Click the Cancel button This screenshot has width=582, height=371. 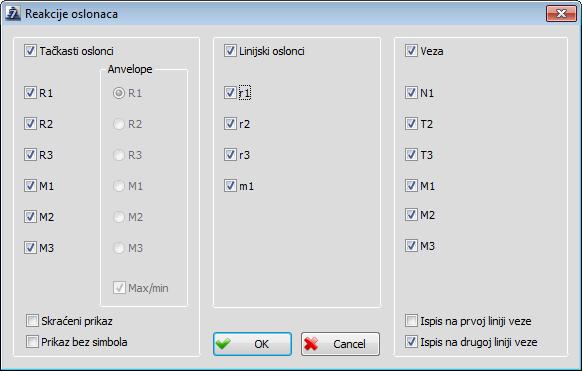(340, 344)
